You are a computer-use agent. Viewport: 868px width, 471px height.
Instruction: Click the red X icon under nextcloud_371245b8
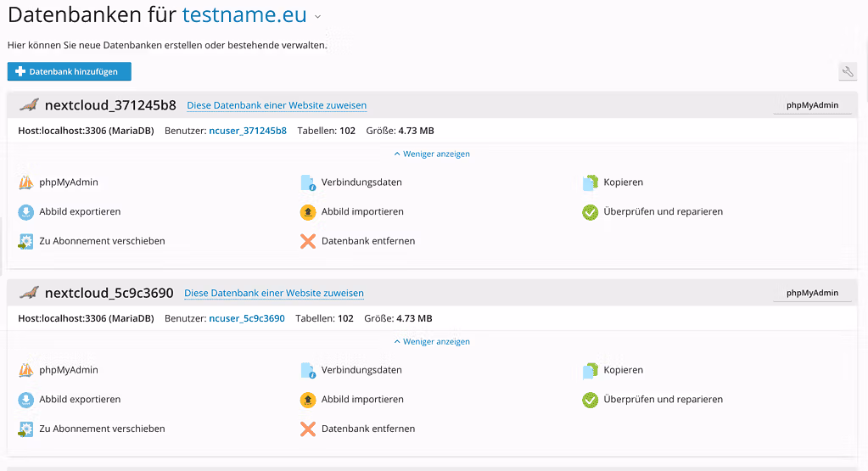click(308, 241)
